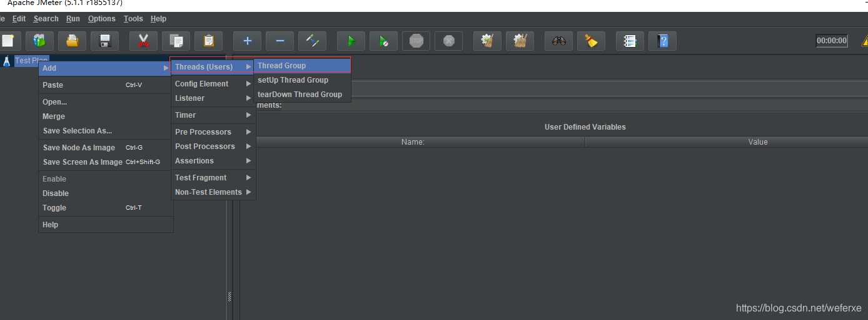The height and width of the screenshot is (320, 868).
Task: Choose Save Node As Image
Action: (x=106, y=148)
